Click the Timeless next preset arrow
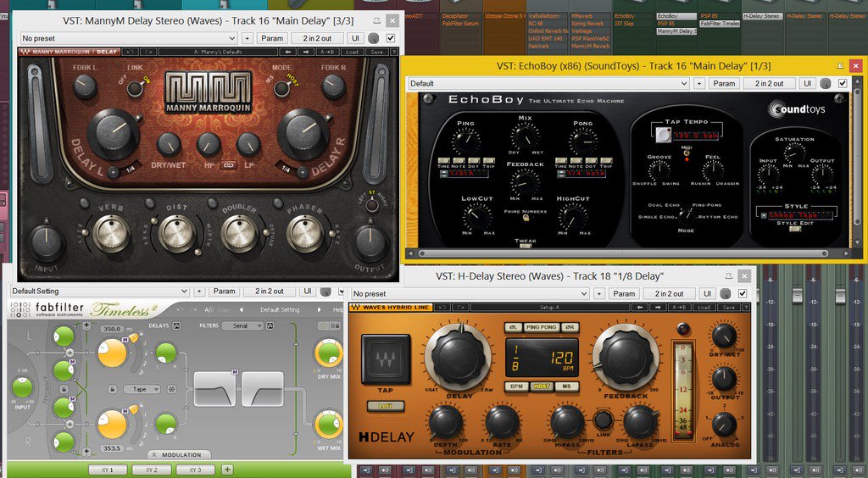868x478 pixels. [x=320, y=310]
